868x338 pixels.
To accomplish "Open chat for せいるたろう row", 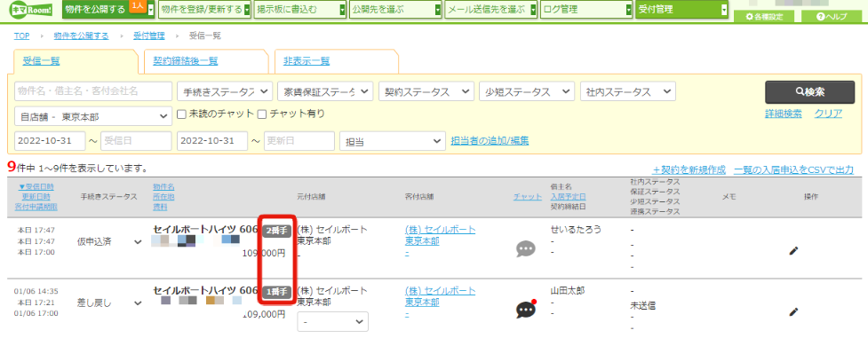I will pos(525,249).
